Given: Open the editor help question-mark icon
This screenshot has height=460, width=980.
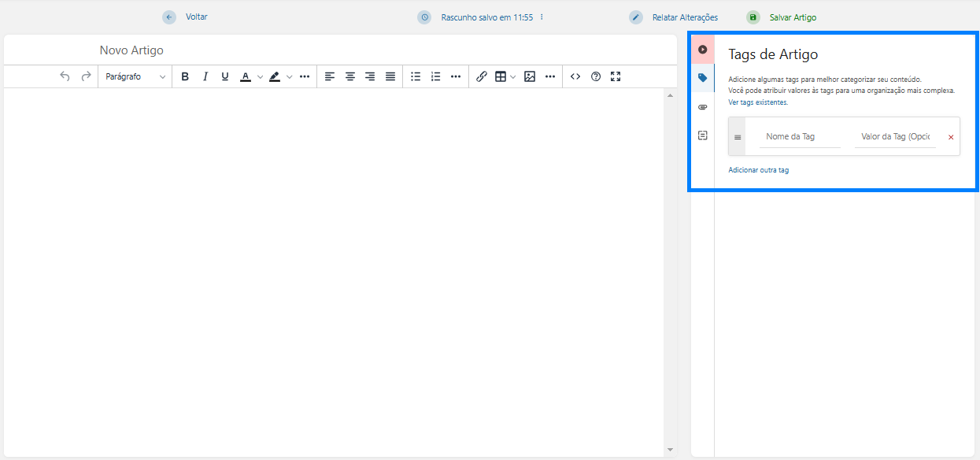Looking at the screenshot, I should (x=596, y=76).
